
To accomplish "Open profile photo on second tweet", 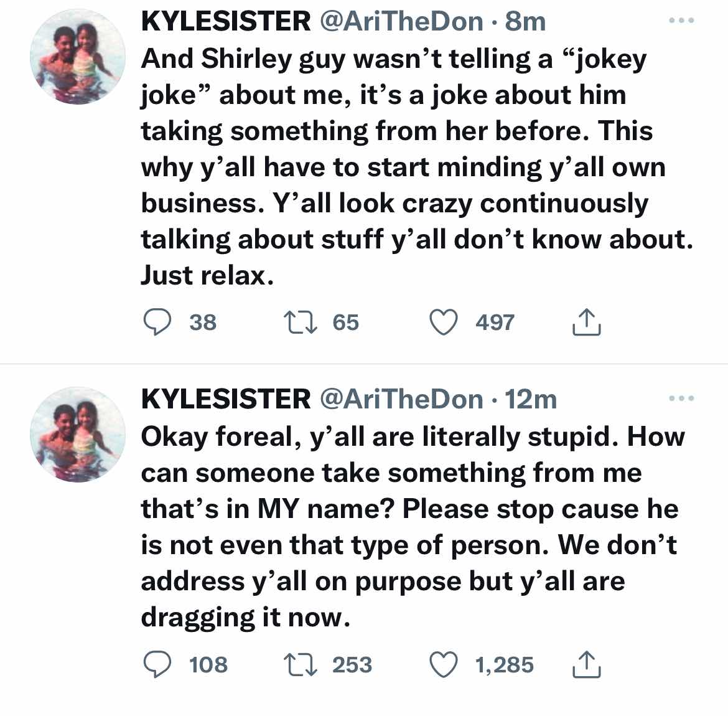I will [x=78, y=434].
